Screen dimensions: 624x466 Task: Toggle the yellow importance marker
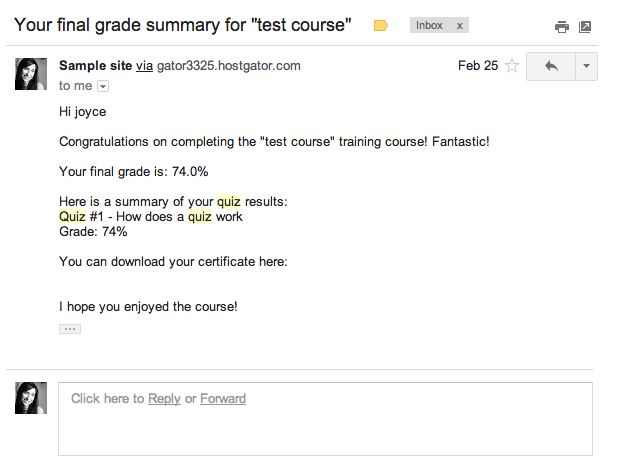(x=381, y=26)
